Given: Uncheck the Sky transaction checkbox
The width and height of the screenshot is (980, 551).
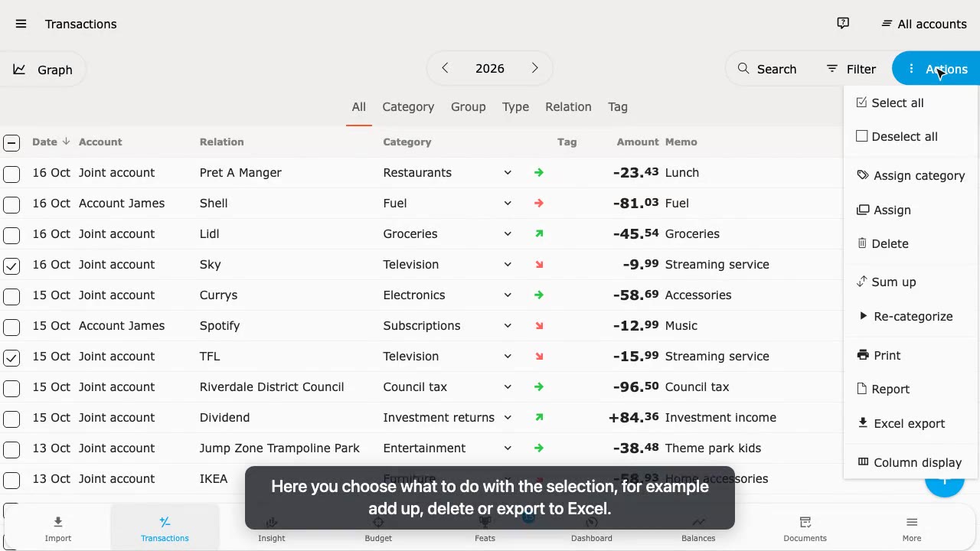Looking at the screenshot, I should (11, 266).
